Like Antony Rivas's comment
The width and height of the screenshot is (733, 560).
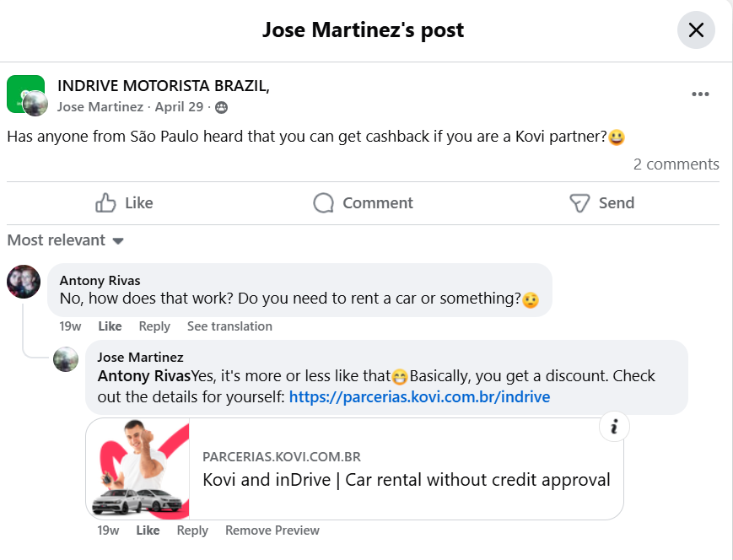(x=110, y=326)
